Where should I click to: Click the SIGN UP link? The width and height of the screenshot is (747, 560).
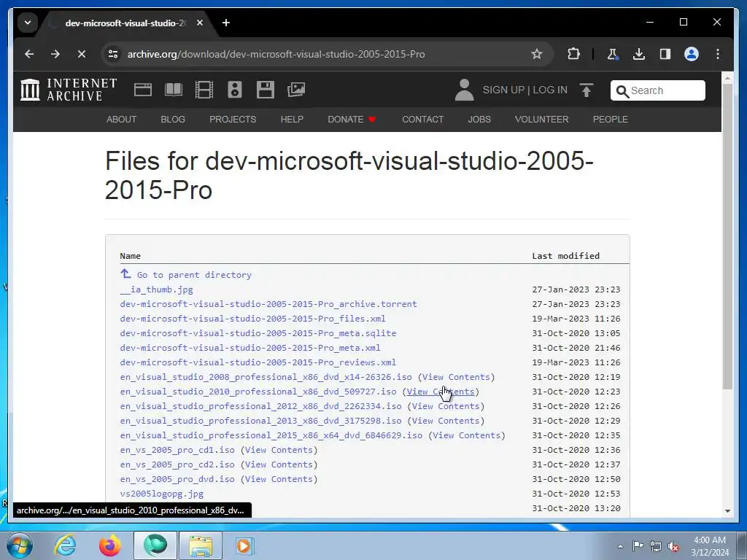point(503,90)
